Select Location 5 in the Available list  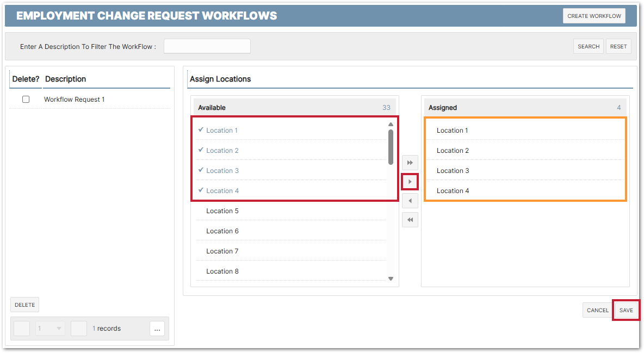(222, 211)
